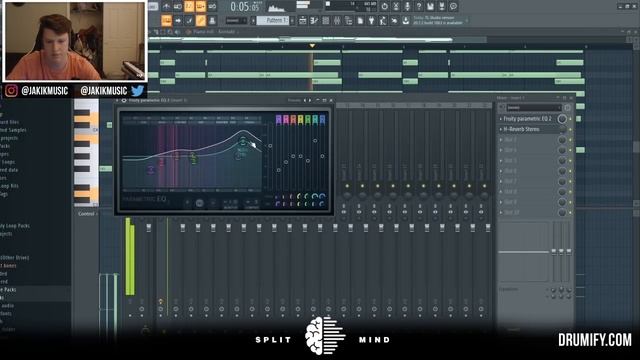Viewport: 640px width, 360px height.
Task: Open the EQ window options menu arrow
Action: [118, 100]
